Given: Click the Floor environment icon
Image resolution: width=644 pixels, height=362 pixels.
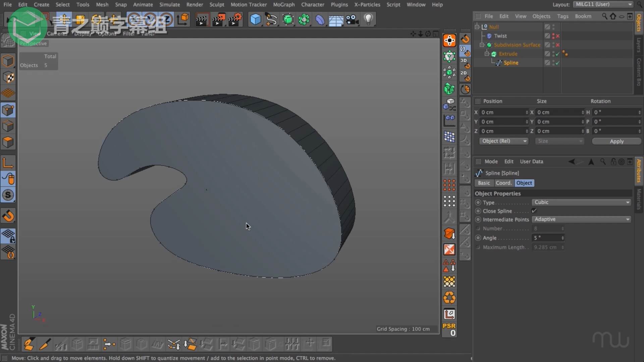Looking at the screenshot, I should [336, 20].
